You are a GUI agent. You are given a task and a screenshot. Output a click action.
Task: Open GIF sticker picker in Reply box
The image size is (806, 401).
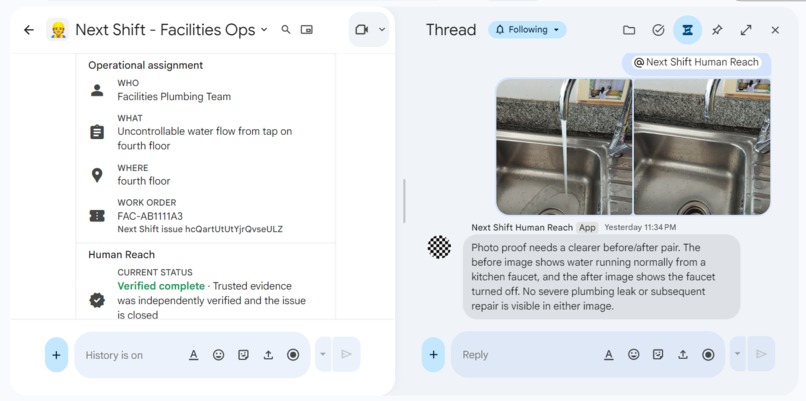[658, 354]
